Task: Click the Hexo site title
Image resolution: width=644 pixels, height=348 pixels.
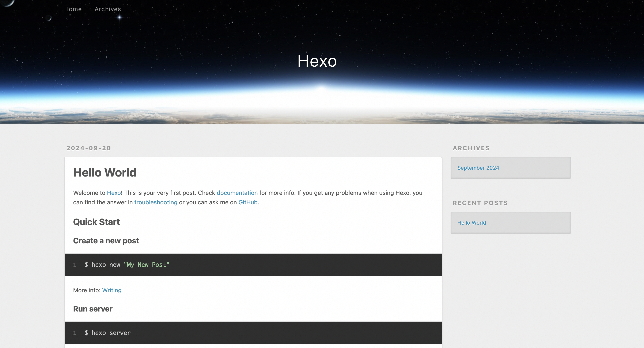Action: (x=317, y=61)
